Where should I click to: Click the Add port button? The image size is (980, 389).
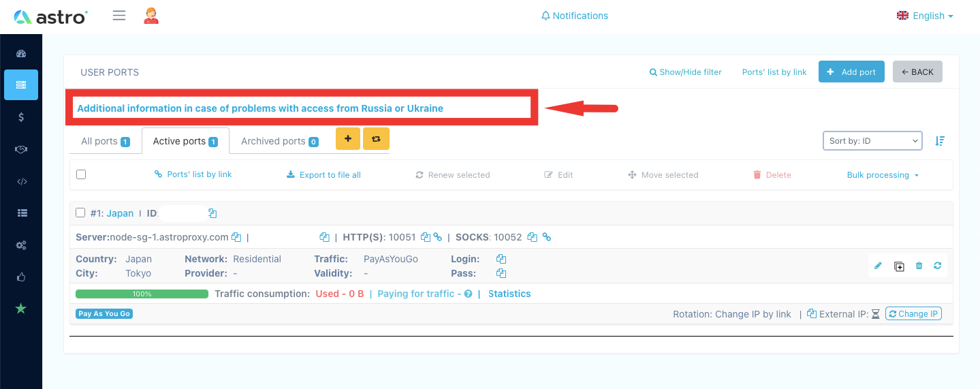(x=851, y=72)
